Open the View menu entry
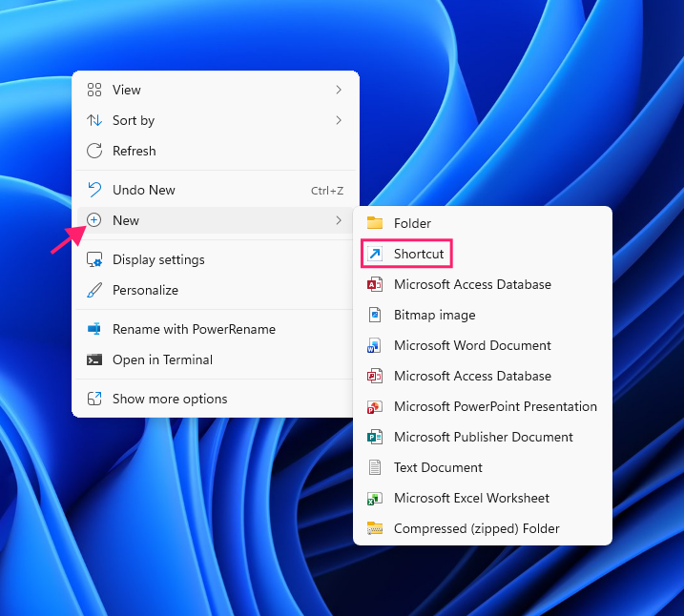The height and width of the screenshot is (616, 684). 216,90
